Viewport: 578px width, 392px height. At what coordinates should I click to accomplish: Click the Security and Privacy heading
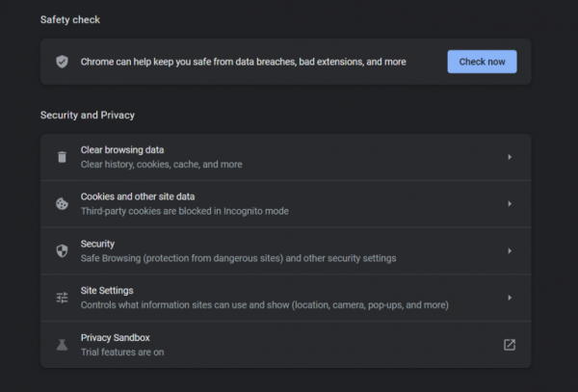(88, 115)
